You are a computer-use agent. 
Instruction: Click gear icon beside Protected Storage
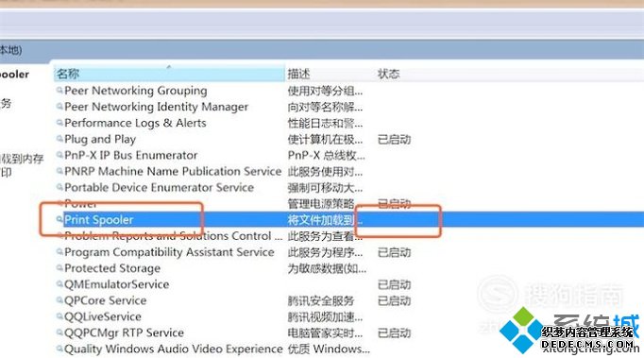59,267
